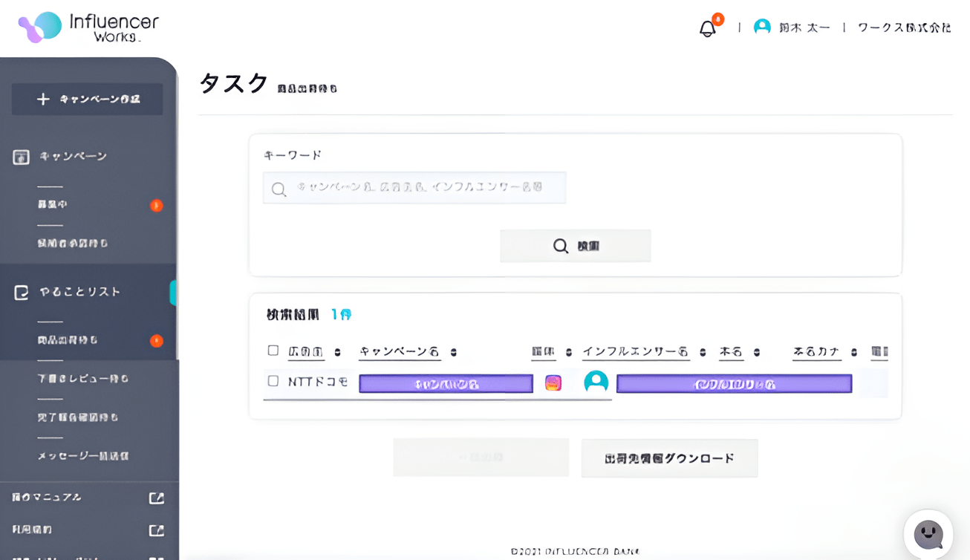Click 出荷先情報ダウンロード button
The width and height of the screenshot is (970, 560).
[x=669, y=458]
